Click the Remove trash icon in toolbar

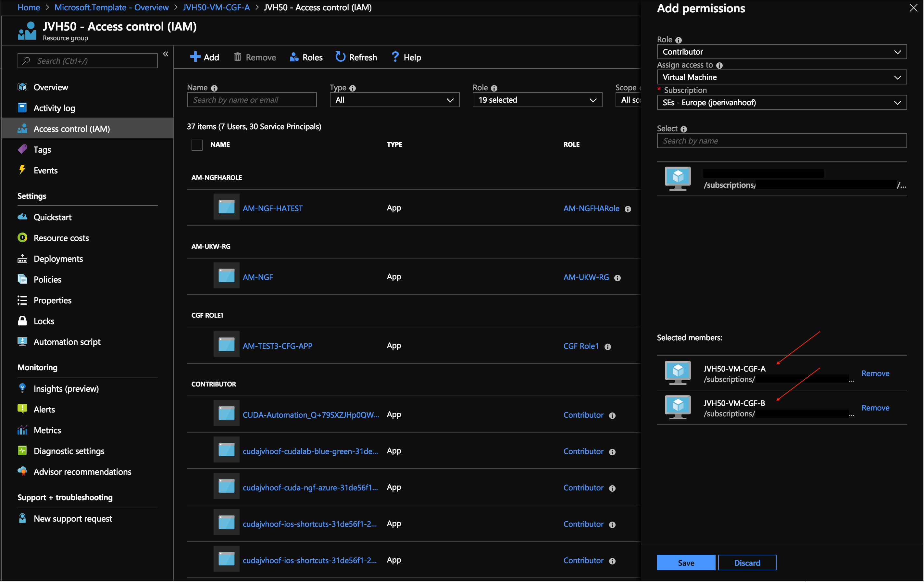(238, 57)
